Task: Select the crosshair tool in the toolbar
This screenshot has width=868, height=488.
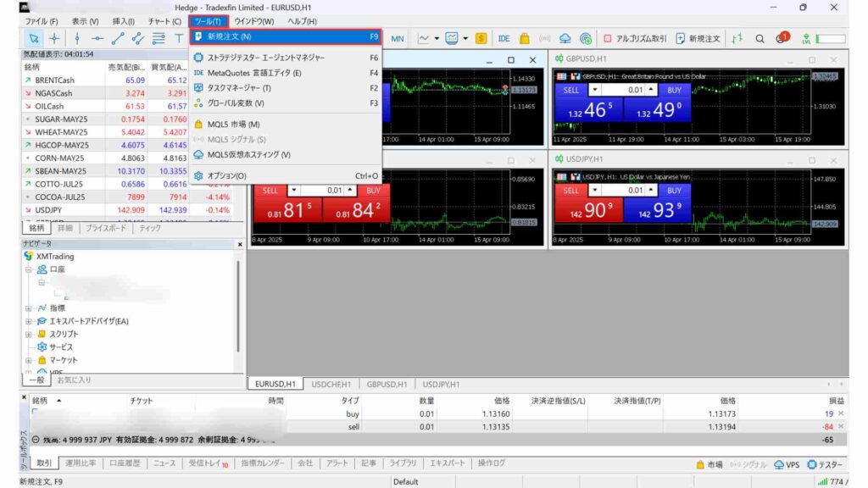Action: click(x=54, y=38)
